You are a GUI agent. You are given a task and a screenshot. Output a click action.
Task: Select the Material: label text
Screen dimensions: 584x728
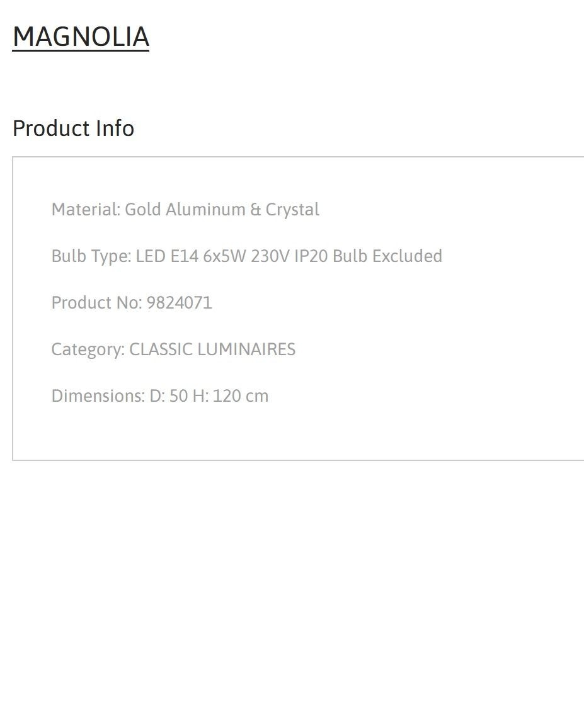(x=86, y=209)
